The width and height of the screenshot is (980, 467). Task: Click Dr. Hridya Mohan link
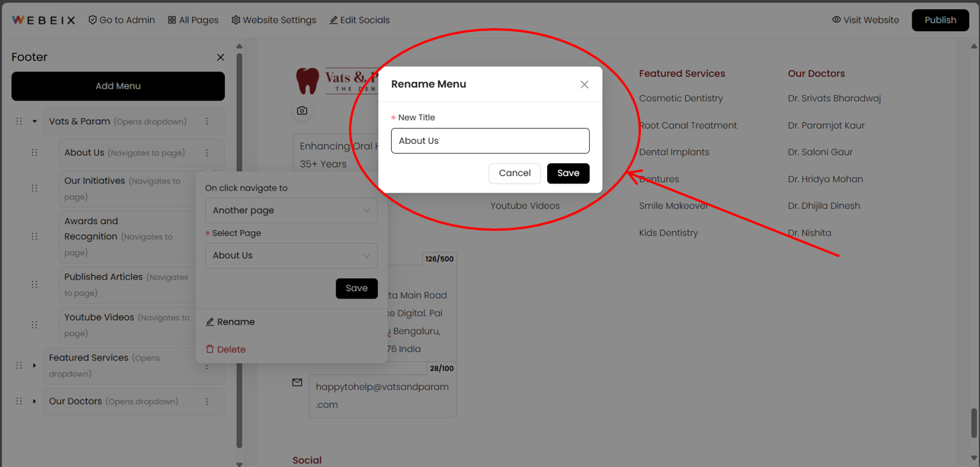tap(825, 179)
